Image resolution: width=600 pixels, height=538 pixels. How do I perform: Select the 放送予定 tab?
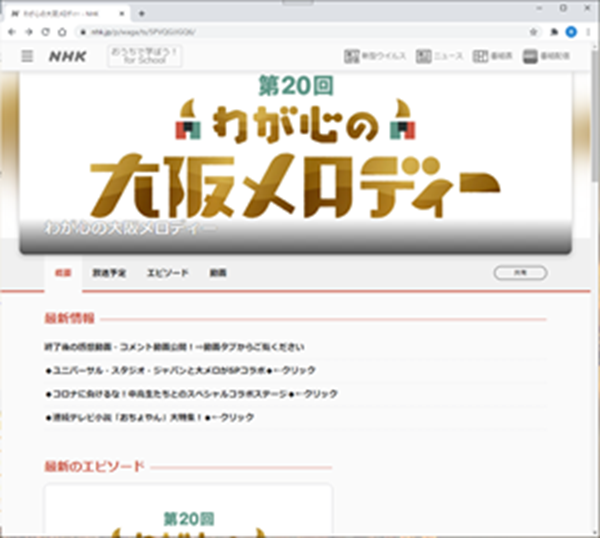pos(109,273)
